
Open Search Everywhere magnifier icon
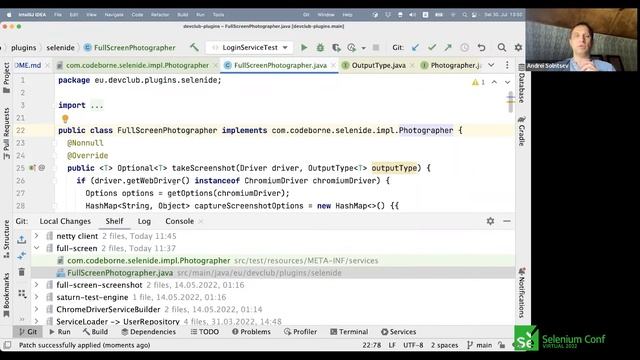tap(502, 47)
